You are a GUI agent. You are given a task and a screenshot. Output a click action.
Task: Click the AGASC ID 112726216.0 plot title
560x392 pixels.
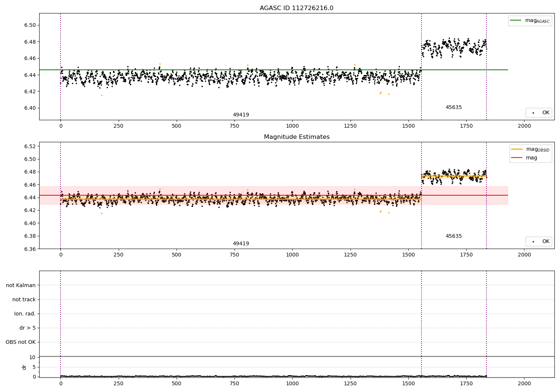tap(296, 8)
